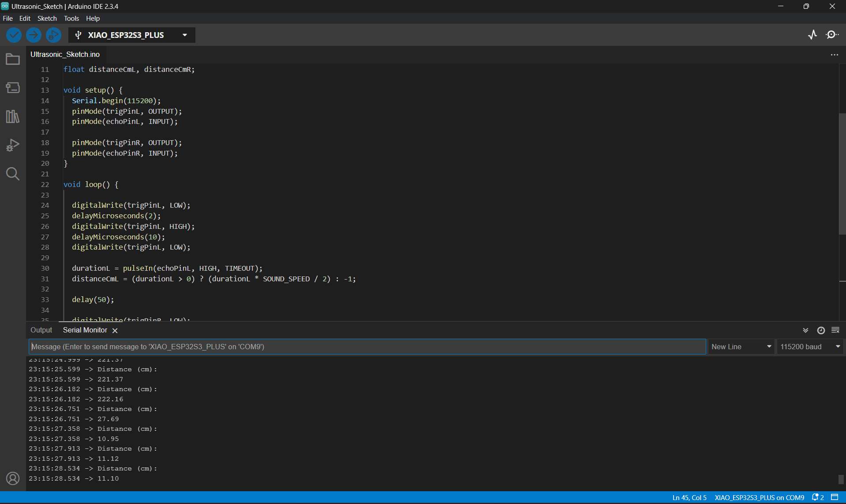Open the Sketchbook sidebar panel
Viewport: 846px width, 504px height.
click(x=13, y=59)
